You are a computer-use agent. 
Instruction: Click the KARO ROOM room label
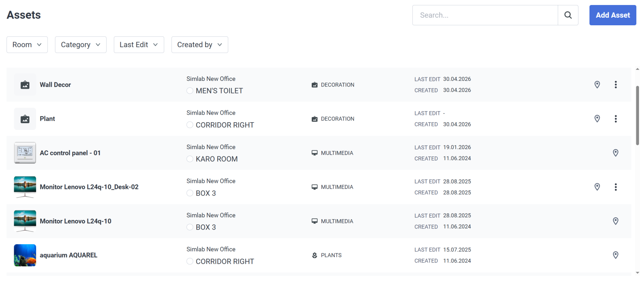(217, 159)
